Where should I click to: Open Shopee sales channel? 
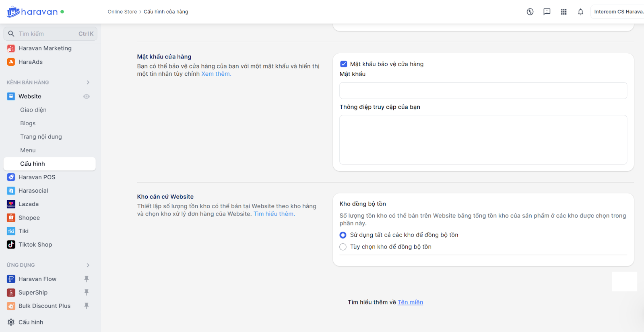(x=29, y=218)
